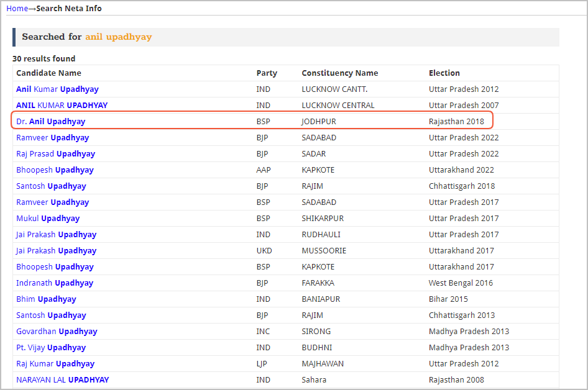588x390 pixels.
Task: Select the LUCKNOW CANTT. constituency cell
Action: [x=334, y=89]
